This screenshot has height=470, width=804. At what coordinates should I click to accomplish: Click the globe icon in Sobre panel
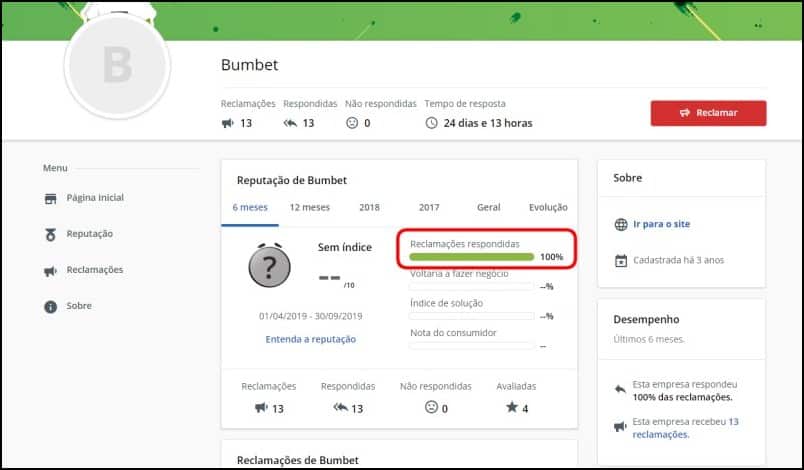(620, 224)
